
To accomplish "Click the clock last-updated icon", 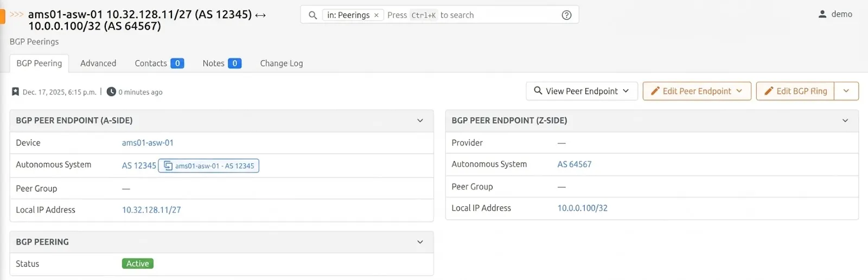I will pos(111,92).
